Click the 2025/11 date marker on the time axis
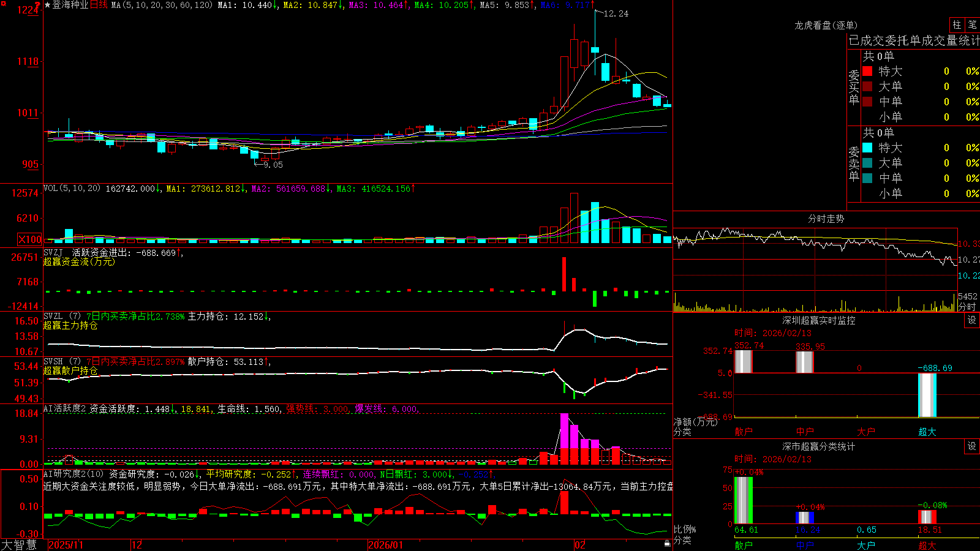 point(66,545)
